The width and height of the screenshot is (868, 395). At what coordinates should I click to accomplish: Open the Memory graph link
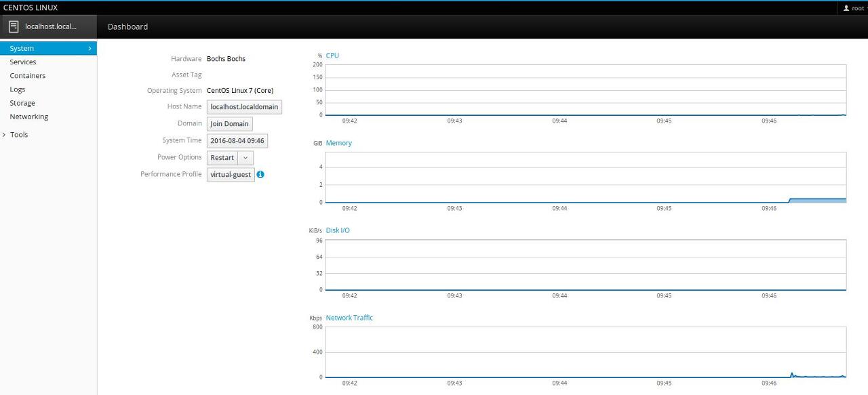coord(339,143)
